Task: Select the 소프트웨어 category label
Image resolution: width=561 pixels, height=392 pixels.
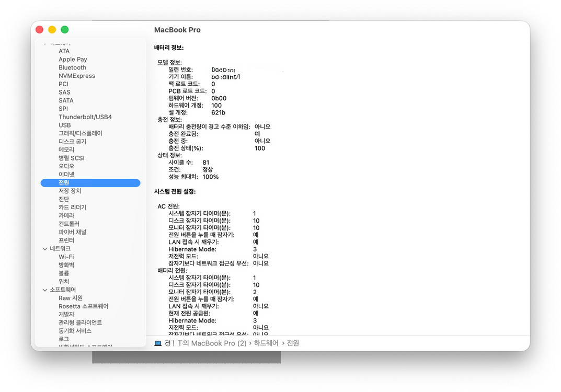Action: pos(63,290)
